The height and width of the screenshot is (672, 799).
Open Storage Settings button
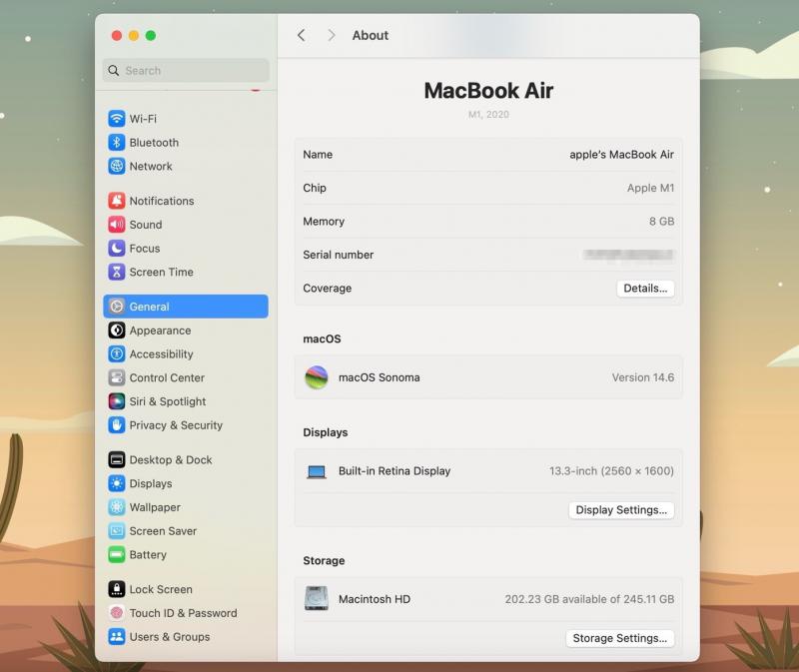pyautogui.click(x=619, y=638)
